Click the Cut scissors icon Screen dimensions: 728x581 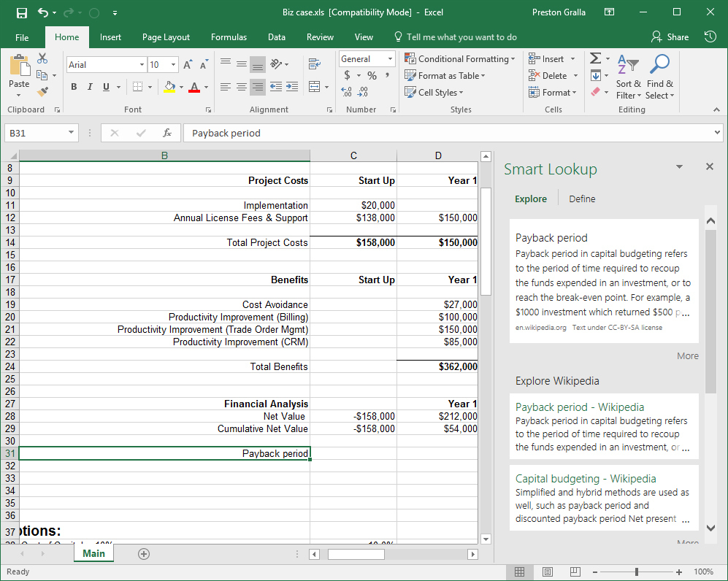click(42, 59)
